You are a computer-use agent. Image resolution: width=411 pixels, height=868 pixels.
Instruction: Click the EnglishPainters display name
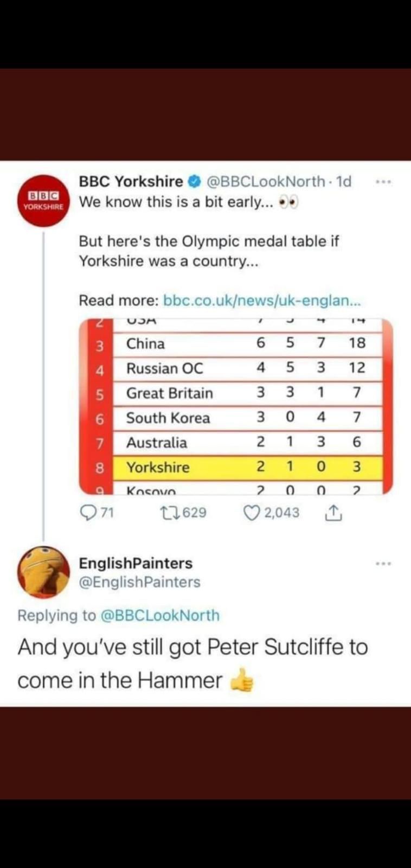136,563
